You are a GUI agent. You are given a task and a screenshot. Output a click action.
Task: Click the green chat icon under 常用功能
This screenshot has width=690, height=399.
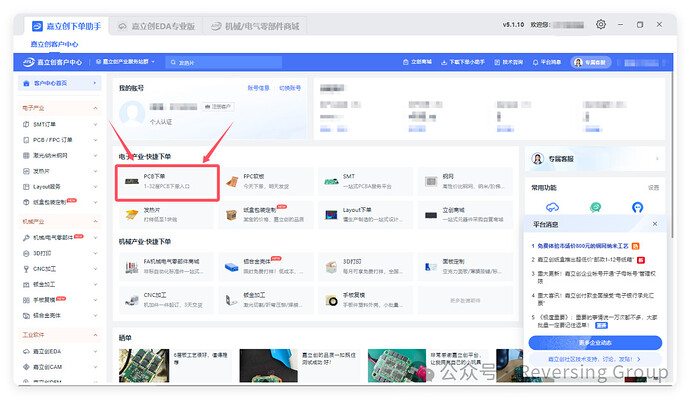point(595,207)
